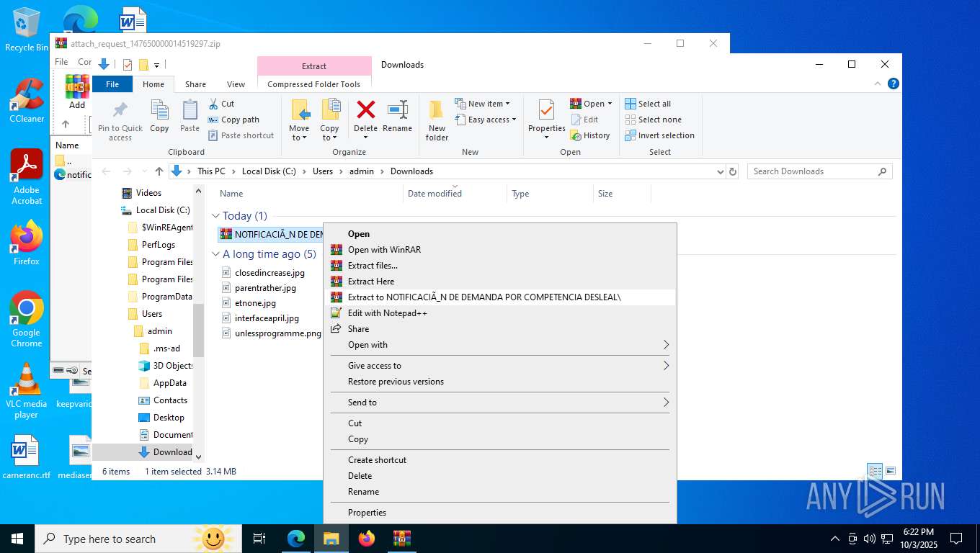Open the Help question mark icon

894,84
